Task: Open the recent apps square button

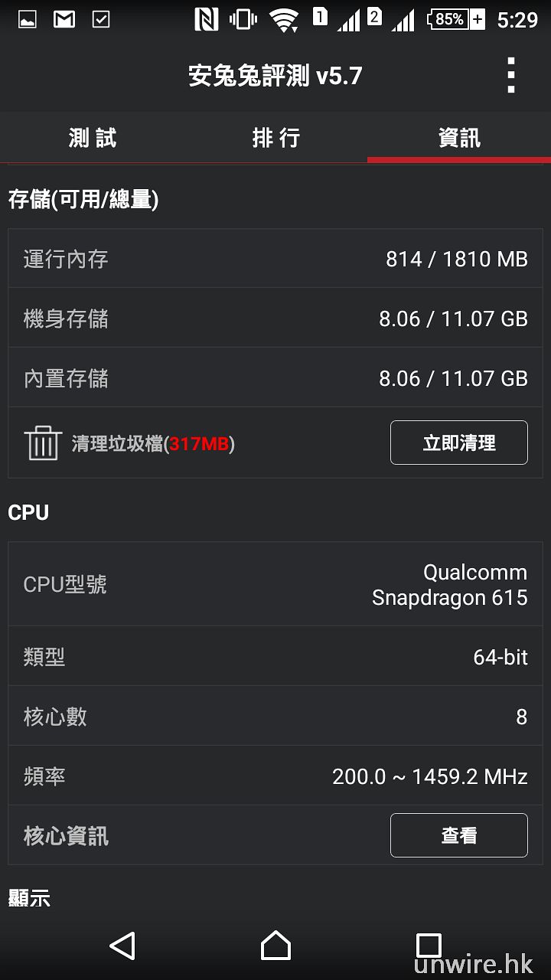Action: coord(429,946)
